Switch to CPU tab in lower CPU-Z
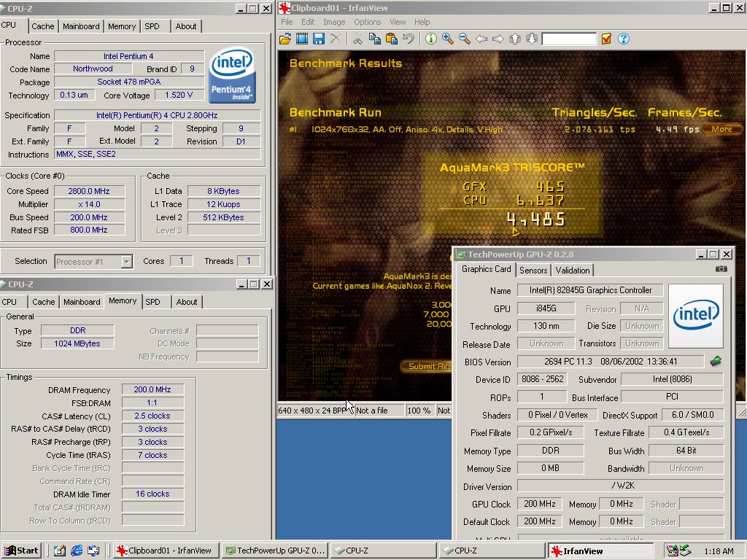The height and width of the screenshot is (560, 747). point(9,302)
